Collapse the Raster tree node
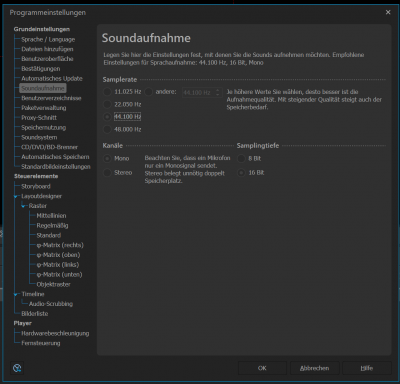This screenshot has width=400, height=384. click(23, 206)
